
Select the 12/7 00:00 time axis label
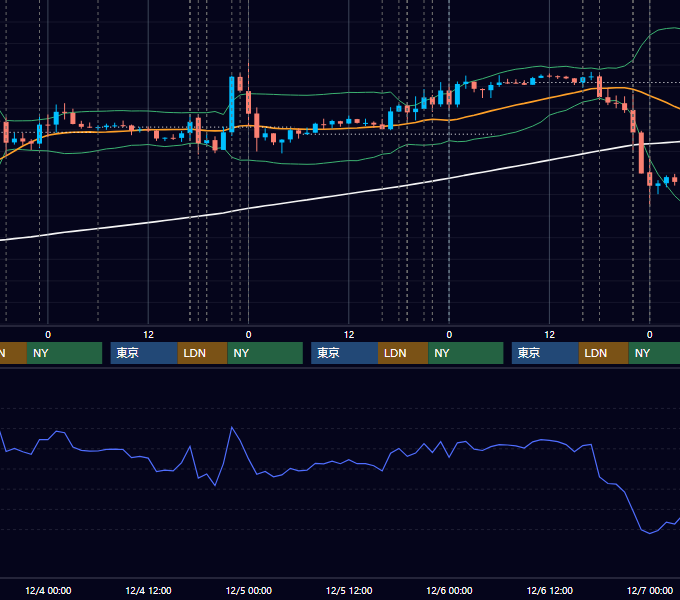coord(650,590)
